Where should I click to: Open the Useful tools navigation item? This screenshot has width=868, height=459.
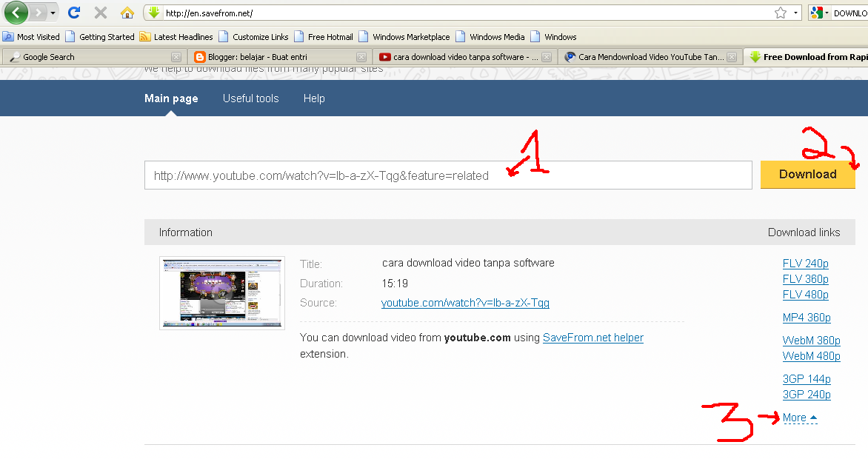click(x=251, y=98)
